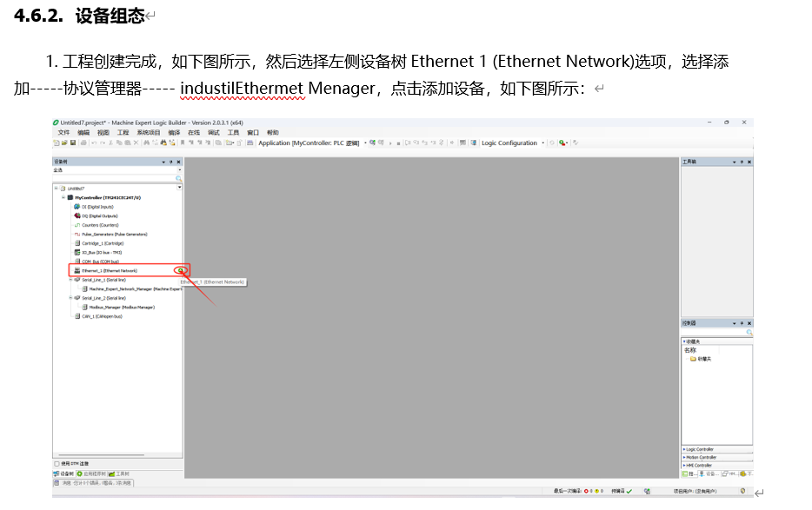Open the 文件 menu
Image resolution: width=812 pixels, height=510 pixels.
(63, 133)
